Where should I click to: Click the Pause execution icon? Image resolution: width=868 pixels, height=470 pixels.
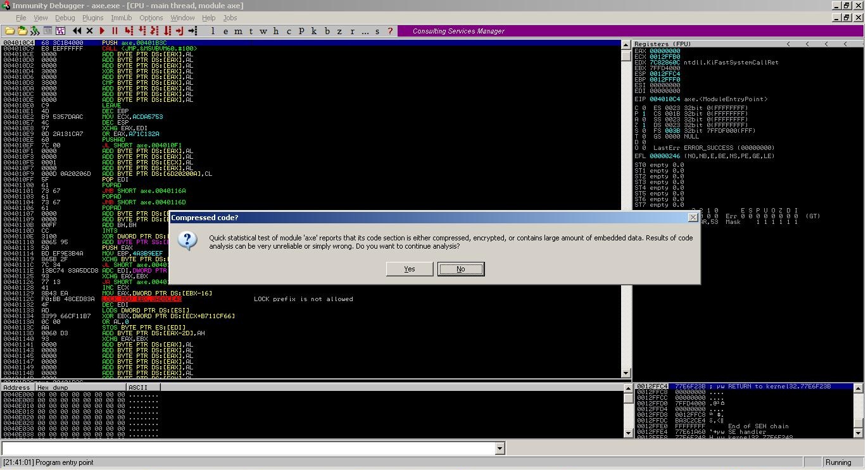115,30
